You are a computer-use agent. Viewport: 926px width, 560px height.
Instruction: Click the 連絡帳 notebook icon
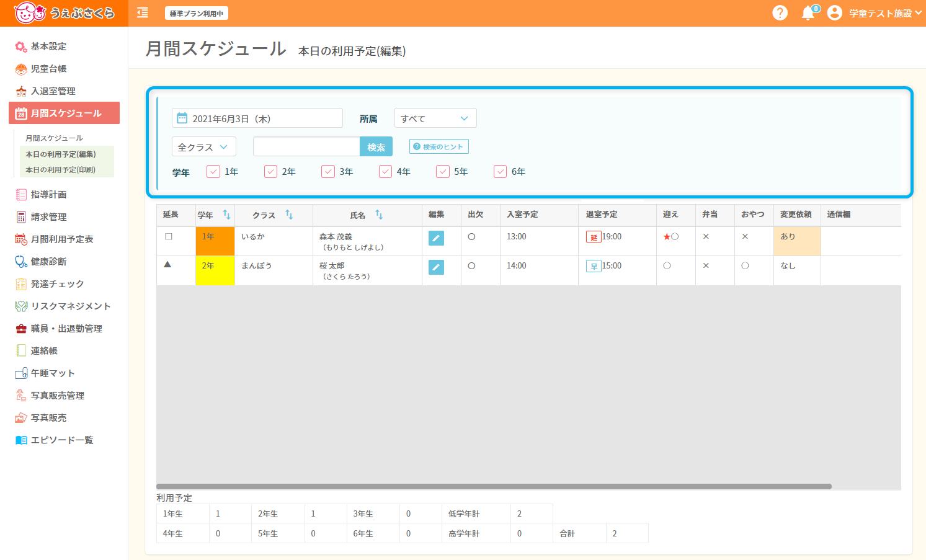pyautogui.click(x=21, y=351)
